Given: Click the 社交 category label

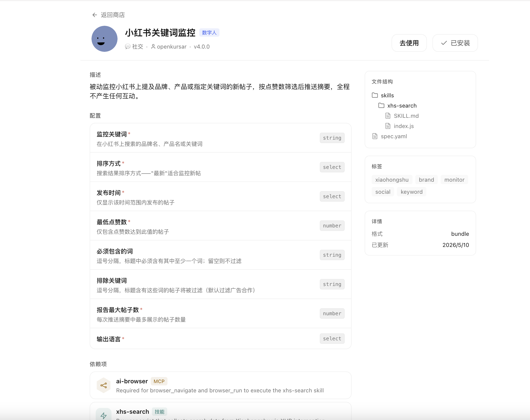Looking at the screenshot, I should (x=138, y=46).
